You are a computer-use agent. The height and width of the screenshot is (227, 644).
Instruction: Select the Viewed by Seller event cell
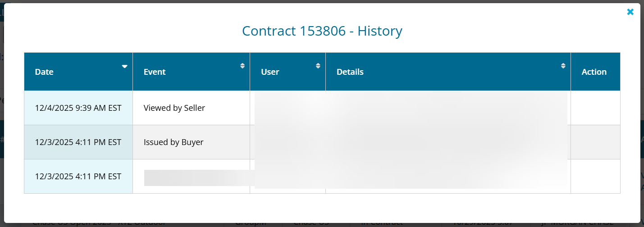tap(174, 108)
